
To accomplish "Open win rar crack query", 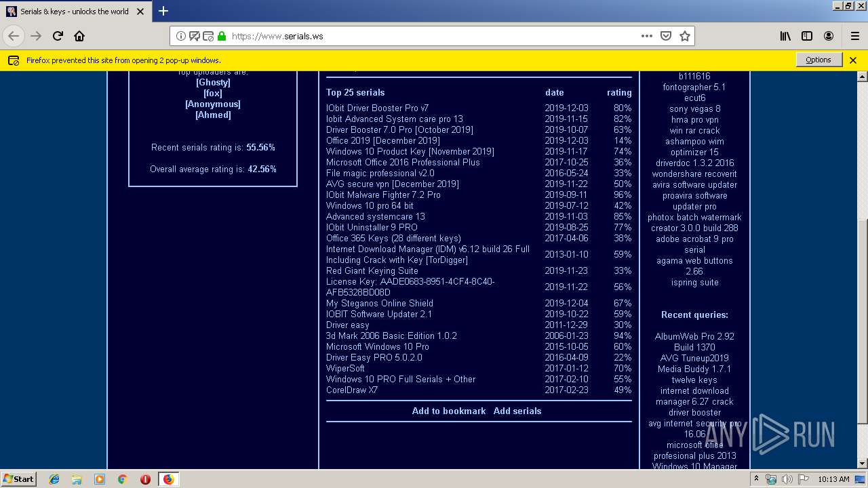I will (694, 130).
